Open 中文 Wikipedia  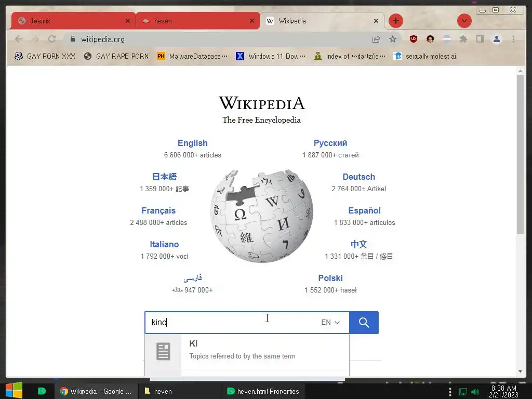click(358, 244)
